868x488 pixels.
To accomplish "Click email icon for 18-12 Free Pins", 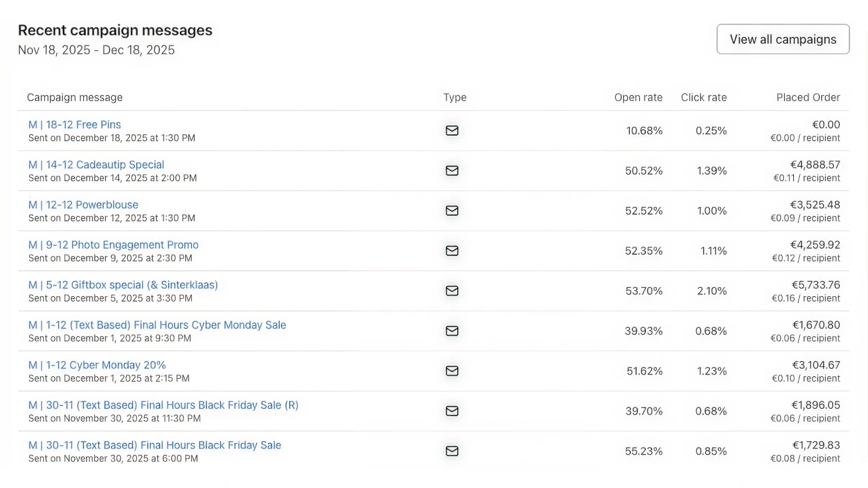I will point(452,130).
